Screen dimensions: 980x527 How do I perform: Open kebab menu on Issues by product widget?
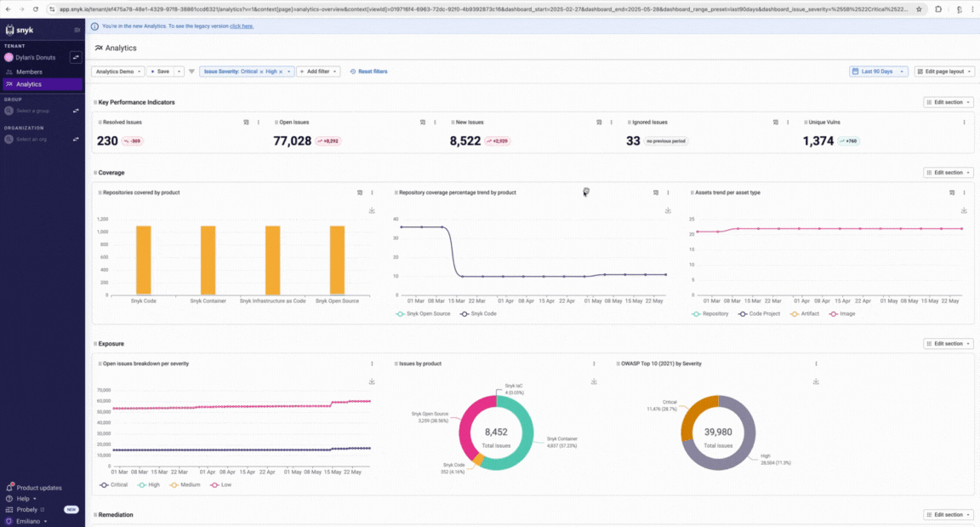click(594, 364)
